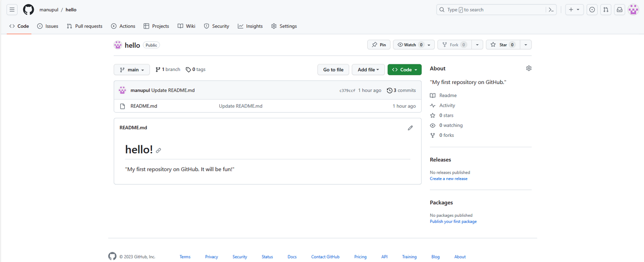This screenshot has height=262, width=644.
Task: Expand the main branch selector
Action: click(x=132, y=70)
